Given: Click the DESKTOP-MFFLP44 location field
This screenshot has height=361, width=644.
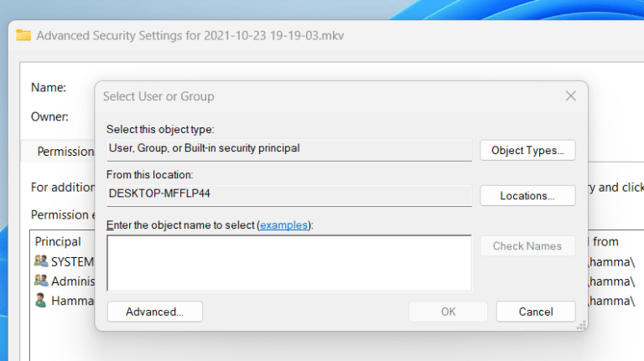Looking at the screenshot, I should [x=289, y=193].
